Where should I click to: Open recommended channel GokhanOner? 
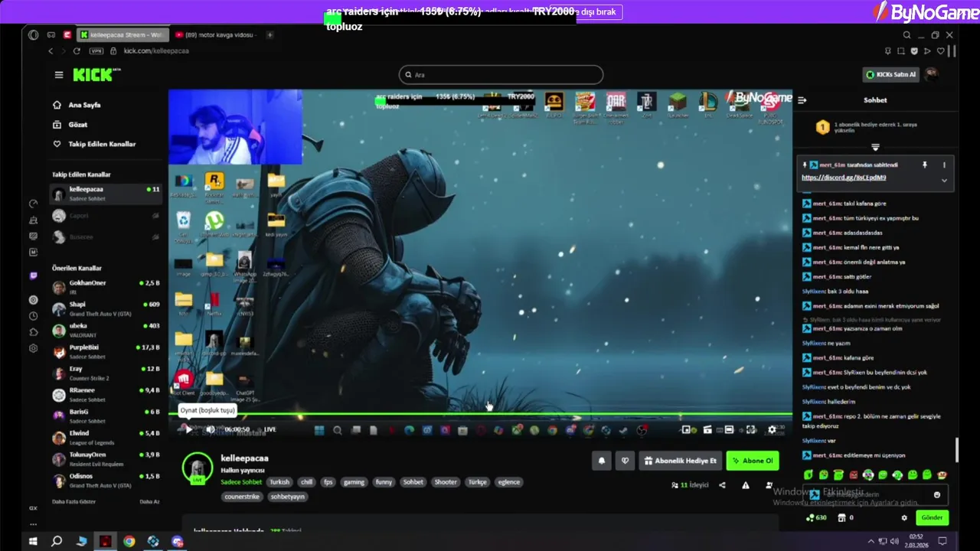[x=106, y=287]
